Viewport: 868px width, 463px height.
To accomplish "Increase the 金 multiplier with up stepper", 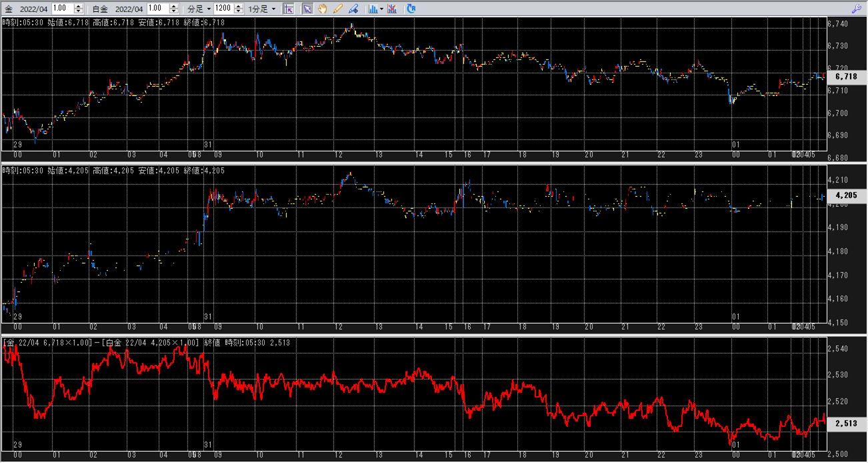I will click(x=79, y=6).
